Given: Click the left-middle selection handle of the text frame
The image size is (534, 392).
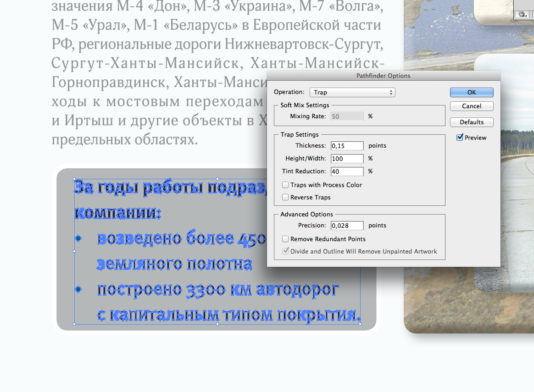Looking at the screenshot, I should pyautogui.click(x=75, y=251).
